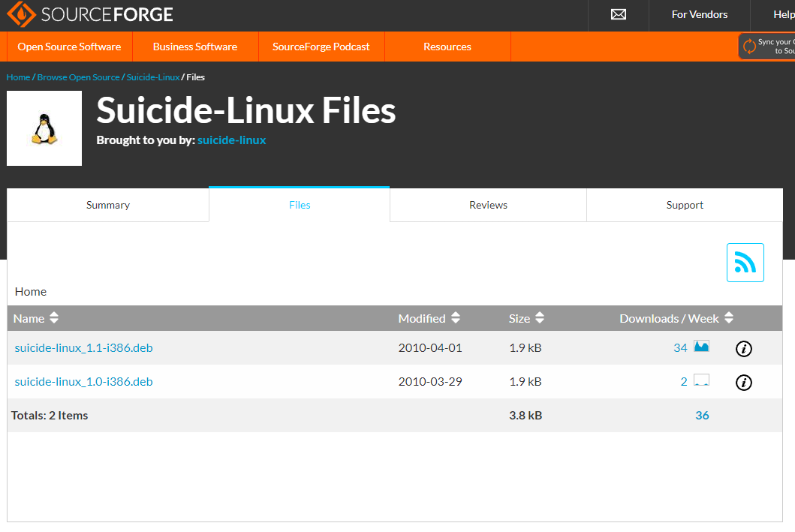Image resolution: width=795 pixels, height=532 pixels.
Task: Click the 2010-04-01 modified date
Action: (x=430, y=348)
